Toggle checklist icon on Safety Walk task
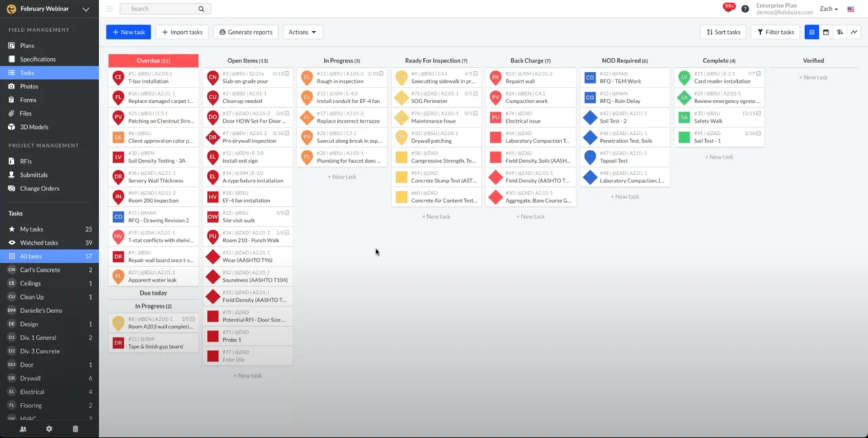The image size is (868, 438). [758, 113]
